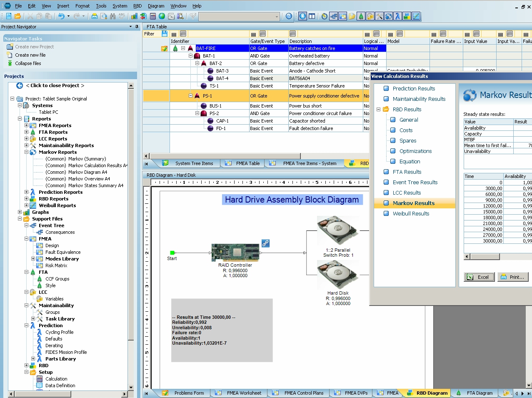Click the Project Navigator vertical scrollbar
The image size is (532, 398).
131,208
